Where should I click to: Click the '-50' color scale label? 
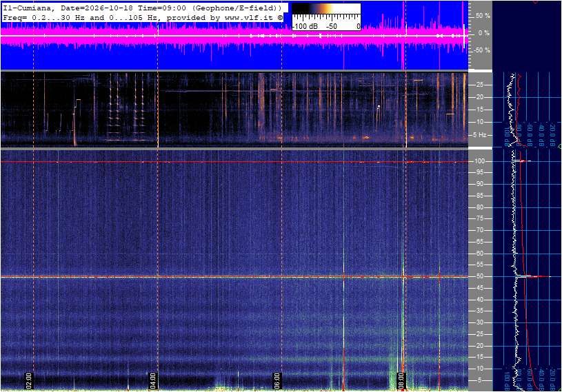[332, 26]
